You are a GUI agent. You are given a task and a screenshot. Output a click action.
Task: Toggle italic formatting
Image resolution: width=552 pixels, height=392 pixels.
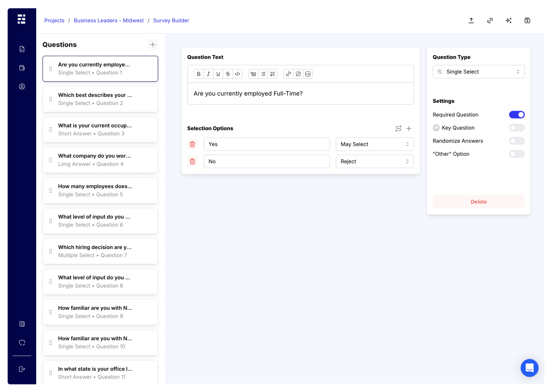pos(208,74)
